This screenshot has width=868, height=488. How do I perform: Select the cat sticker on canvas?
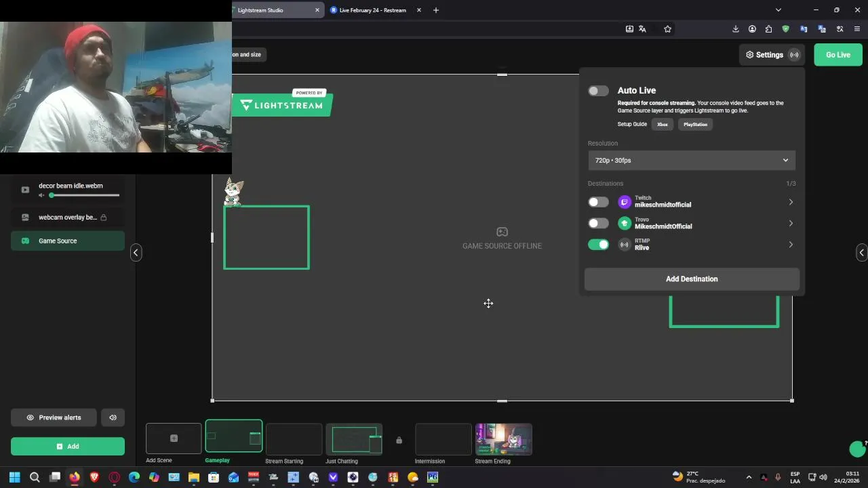pos(233,192)
